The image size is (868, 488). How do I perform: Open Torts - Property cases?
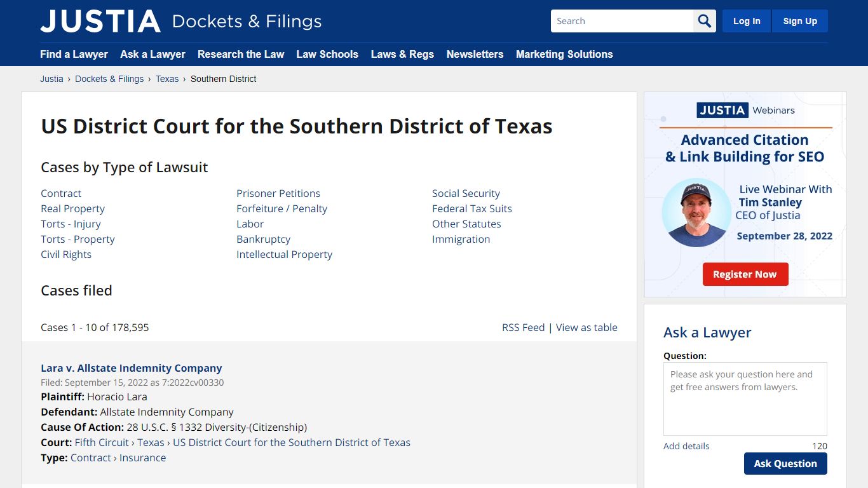pos(78,239)
